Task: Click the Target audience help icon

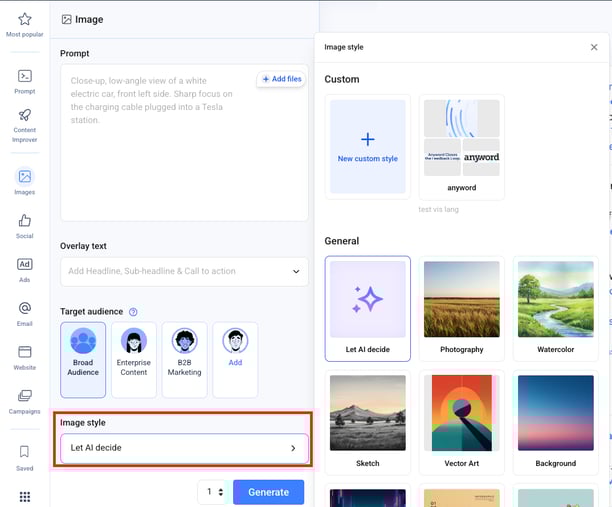Action: coord(133,312)
